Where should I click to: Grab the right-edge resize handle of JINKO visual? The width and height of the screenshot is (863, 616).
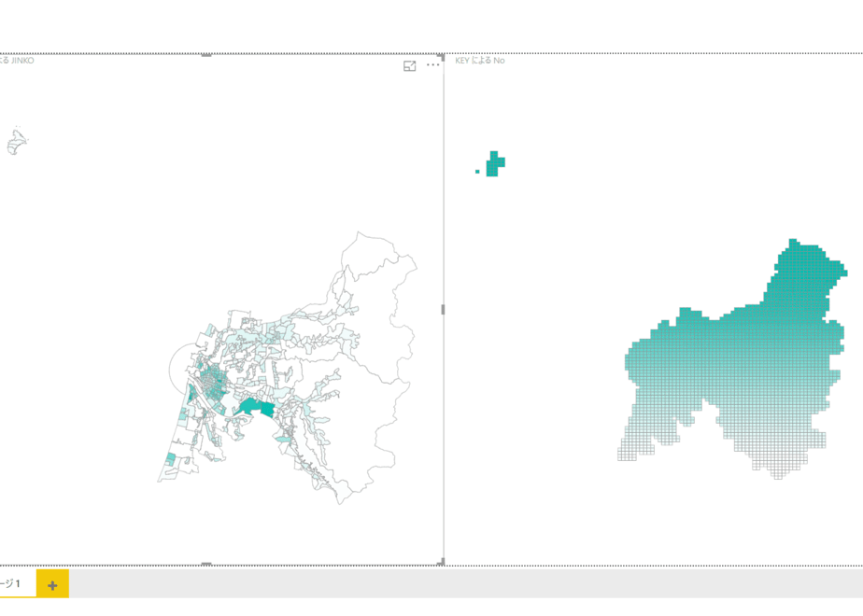443,310
